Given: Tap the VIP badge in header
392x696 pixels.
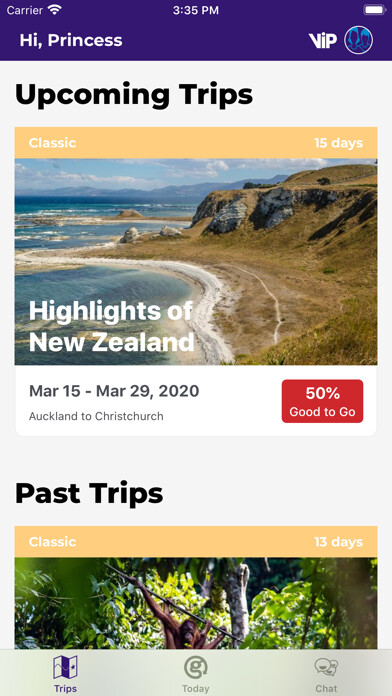Looking at the screenshot, I should [x=323, y=40].
